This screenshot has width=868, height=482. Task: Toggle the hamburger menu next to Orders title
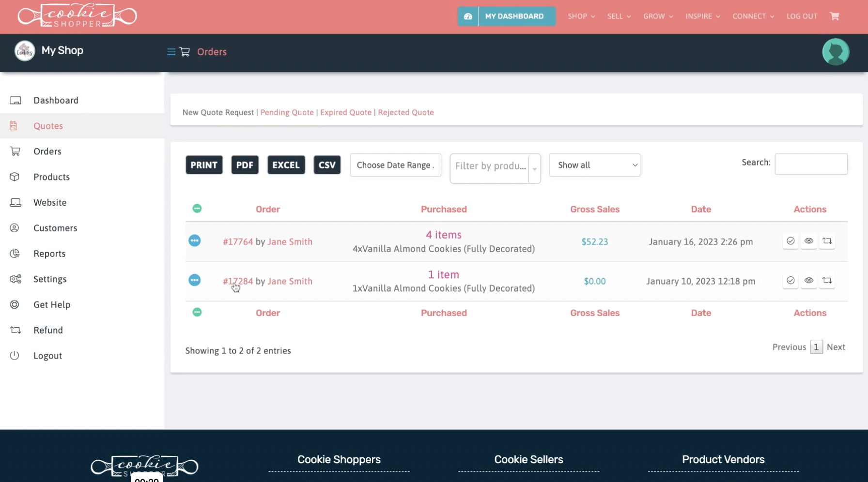(x=171, y=52)
